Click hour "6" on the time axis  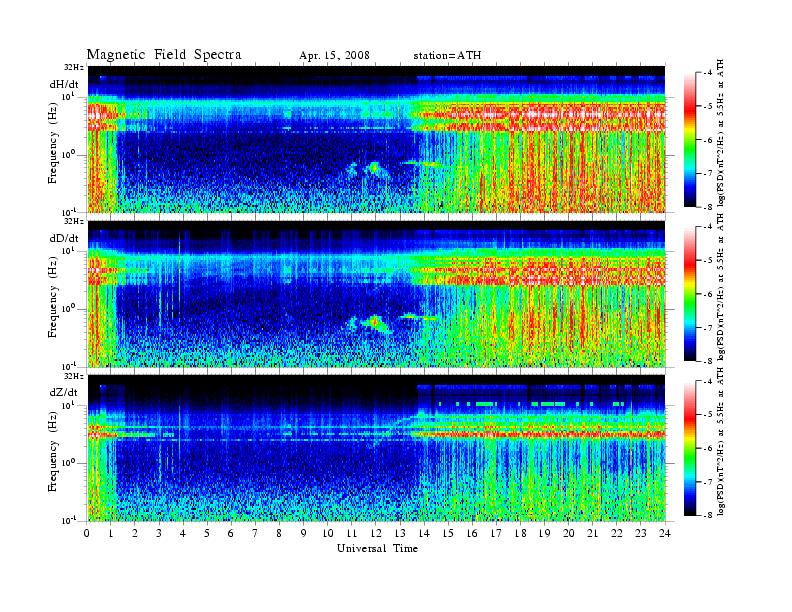[231, 533]
